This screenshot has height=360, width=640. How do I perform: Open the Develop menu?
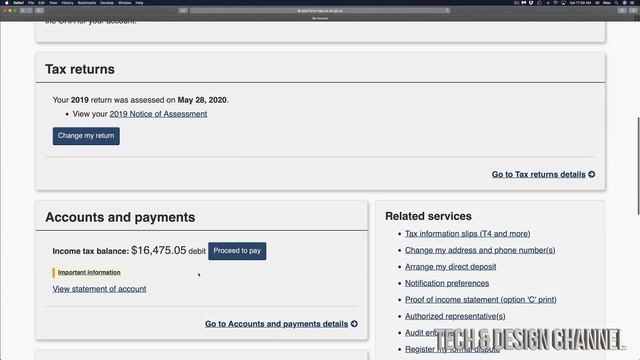pos(107,3)
